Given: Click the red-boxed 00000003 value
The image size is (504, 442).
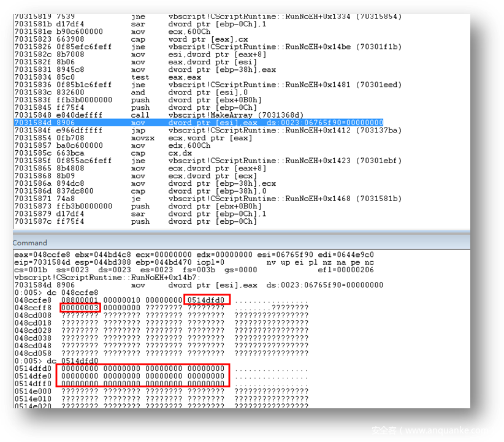Looking at the screenshot, I should [x=80, y=307].
